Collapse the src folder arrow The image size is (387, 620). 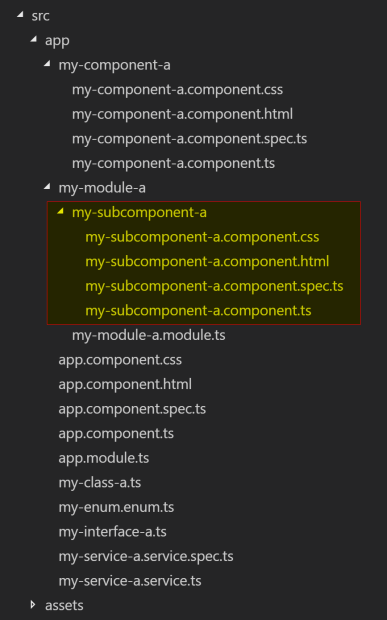(20, 15)
